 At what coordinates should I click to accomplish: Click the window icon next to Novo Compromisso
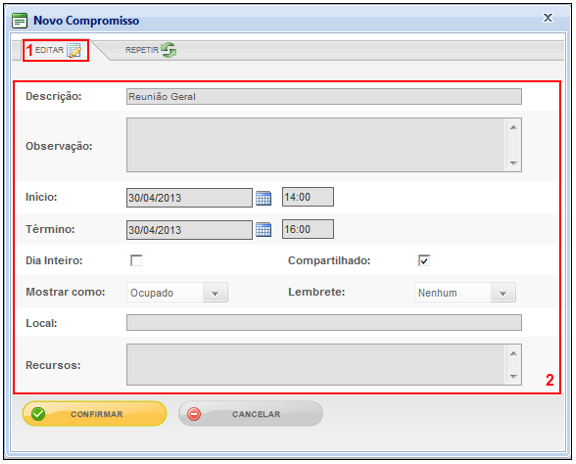click(20, 21)
